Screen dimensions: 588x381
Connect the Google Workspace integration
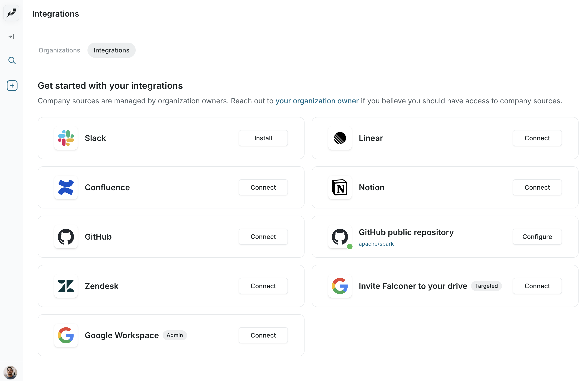tap(263, 335)
